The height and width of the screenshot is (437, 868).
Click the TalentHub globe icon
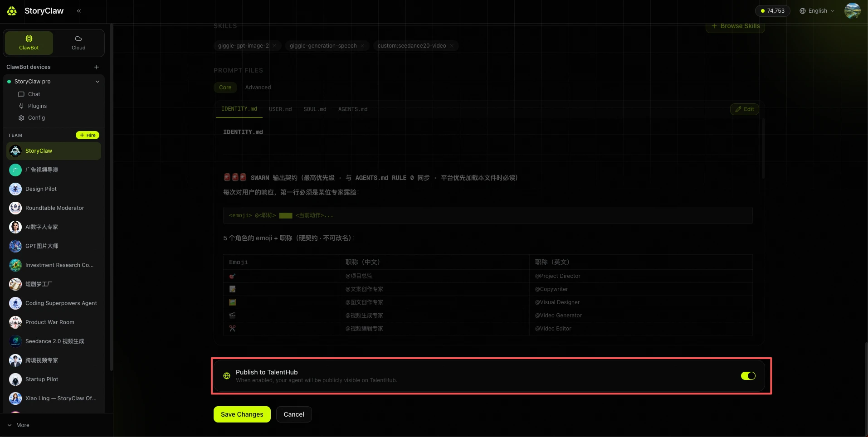click(227, 376)
